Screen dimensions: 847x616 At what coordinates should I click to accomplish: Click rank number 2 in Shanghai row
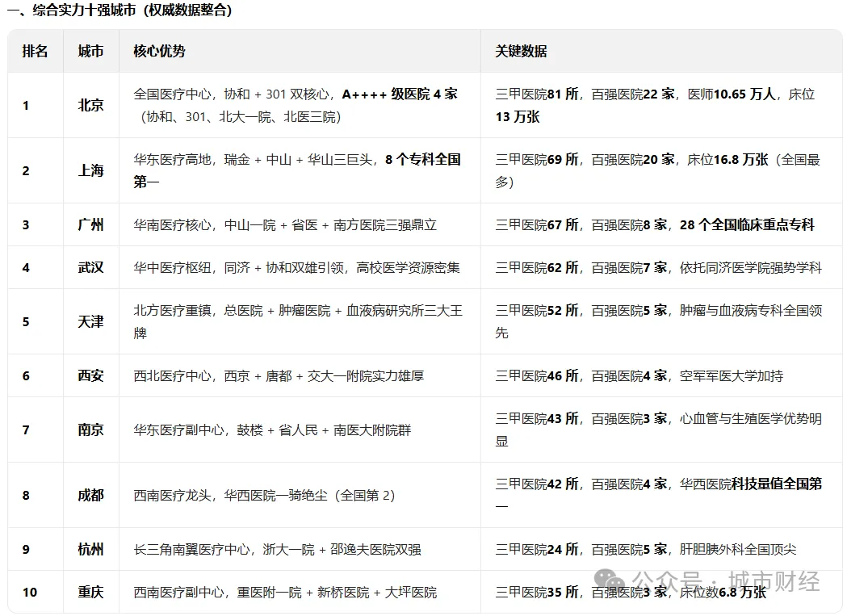(x=25, y=170)
